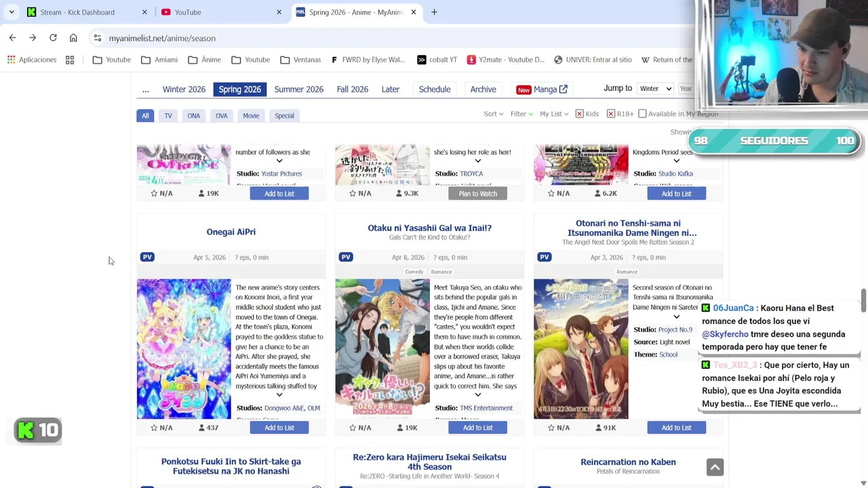
Task: Select the Movie type filter
Action: (251, 116)
